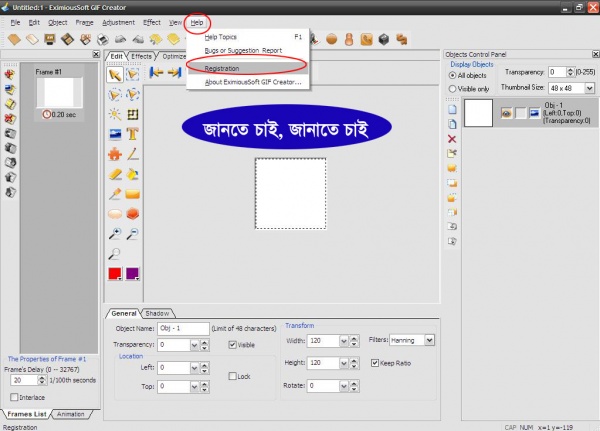Click the purple background color swatch
This screenshot has height=431, width=600.
coord(132,274)
